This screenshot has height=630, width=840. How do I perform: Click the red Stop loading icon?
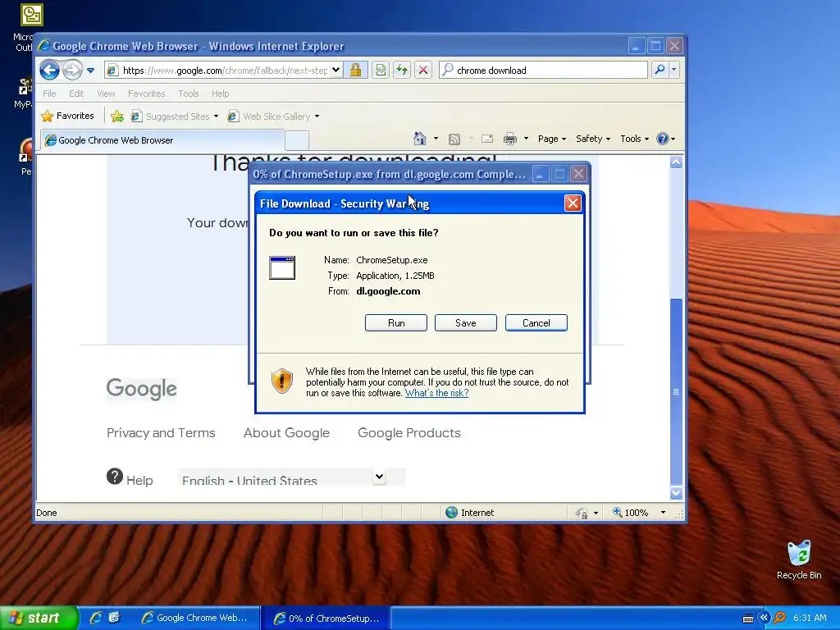coord(423,71)
